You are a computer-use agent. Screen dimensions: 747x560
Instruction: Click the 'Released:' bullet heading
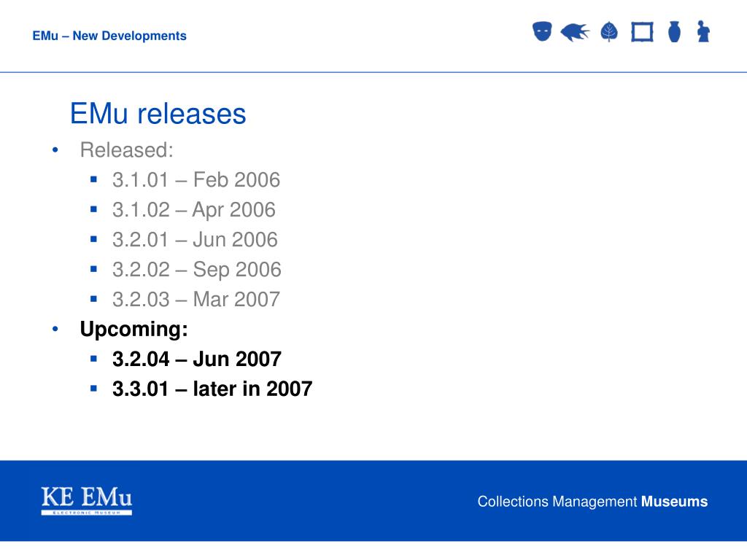tap(127, 150)
